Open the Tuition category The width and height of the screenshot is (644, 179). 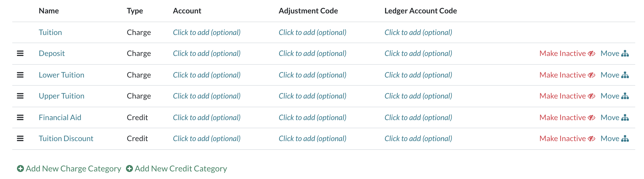pyautogui.click(x=50, y=32)
